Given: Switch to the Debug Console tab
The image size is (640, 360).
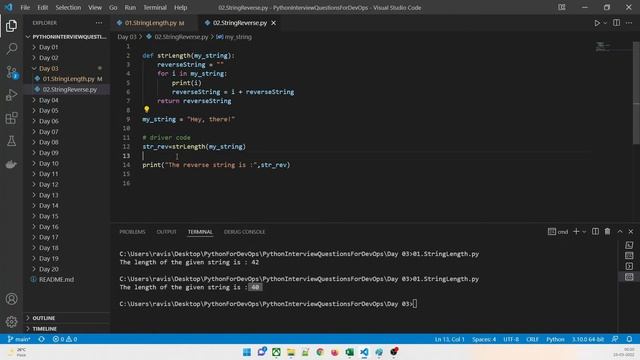Looking at the screenshot, I should [x=244, y=232].
